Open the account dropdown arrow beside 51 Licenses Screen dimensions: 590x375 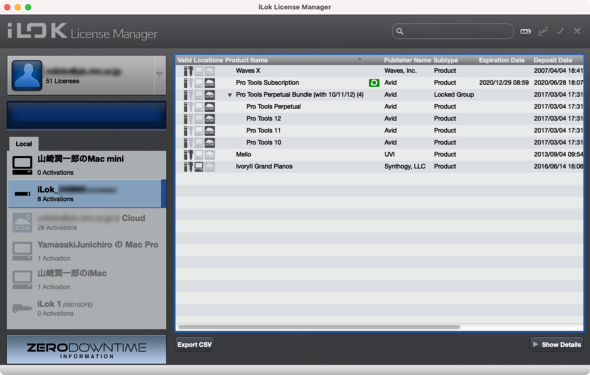pyautogui.click(x=160, y=75)
